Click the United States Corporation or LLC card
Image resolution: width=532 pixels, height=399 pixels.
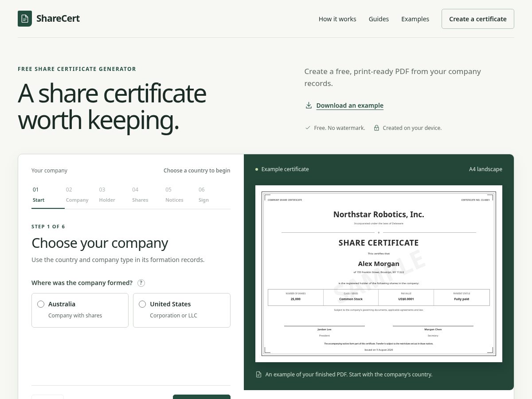[182, 310]
